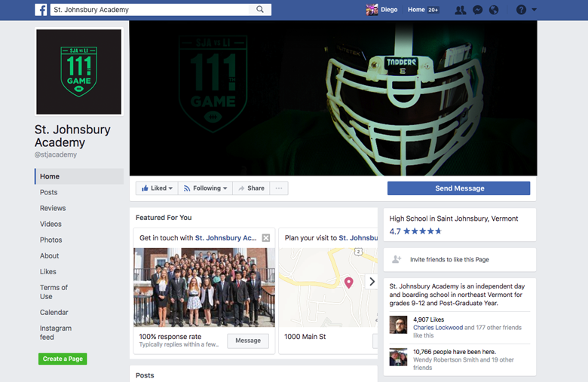Click the @stjacademy username
This screenshot has width=588, height=382.
click(56, 154)
